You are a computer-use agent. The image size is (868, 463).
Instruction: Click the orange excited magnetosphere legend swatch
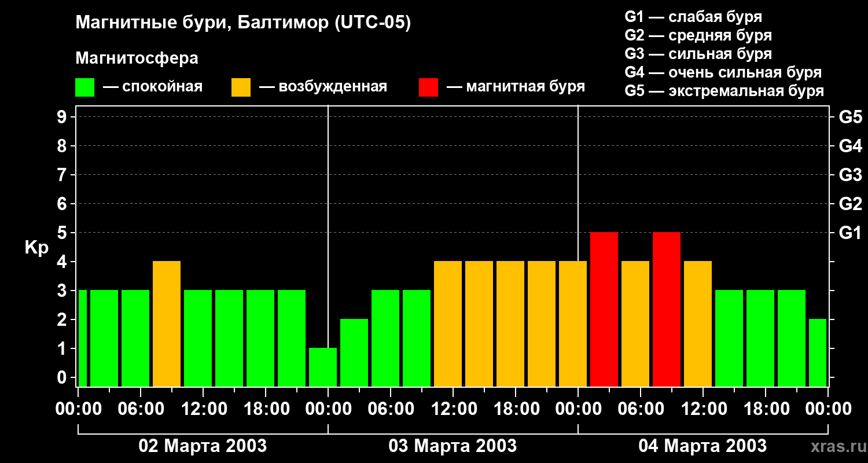tap(241, 87)
